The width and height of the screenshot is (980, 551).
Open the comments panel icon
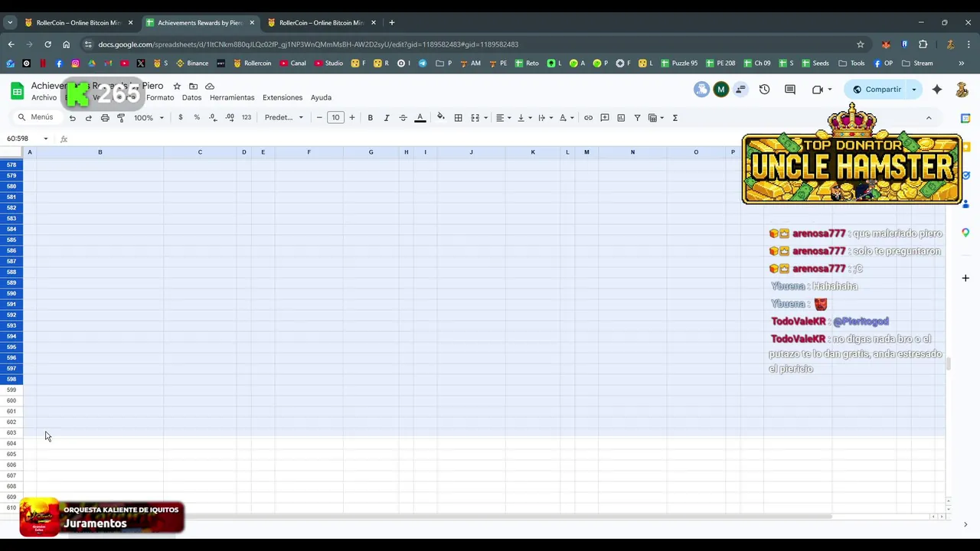click(x=790, y=90)
